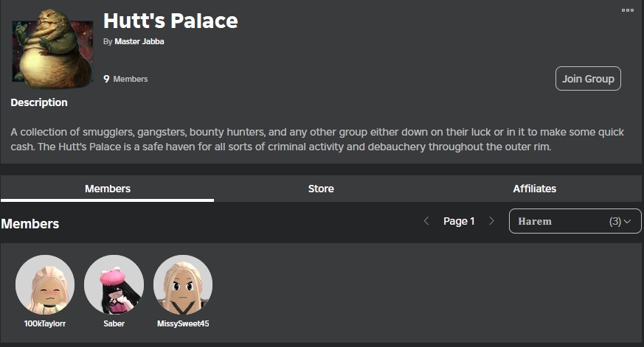
Task: Click the chevron on the role selector
Action: tap(627, 222)
